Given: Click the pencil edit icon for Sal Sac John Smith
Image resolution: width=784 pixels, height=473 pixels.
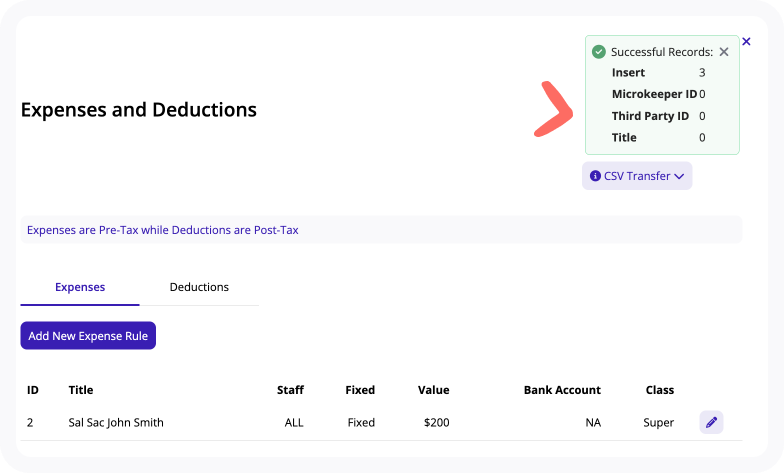Looking at the screenshot, I should (711, 422).
